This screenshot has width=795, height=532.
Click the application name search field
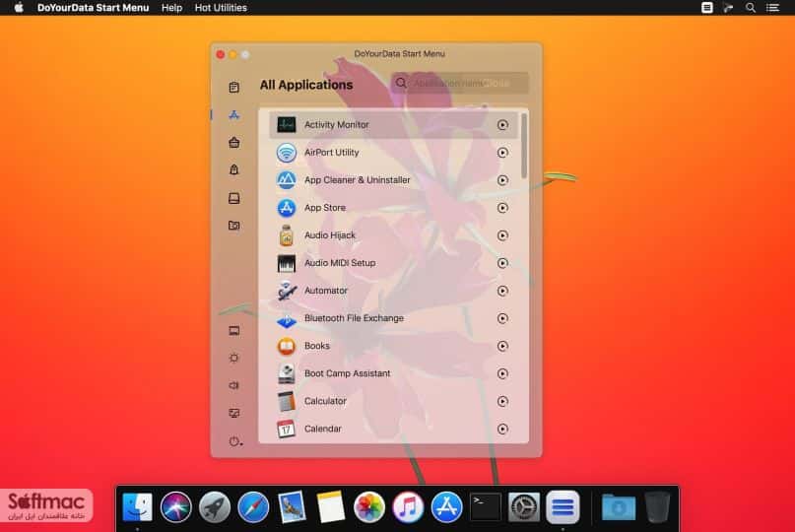pos(460,83)
